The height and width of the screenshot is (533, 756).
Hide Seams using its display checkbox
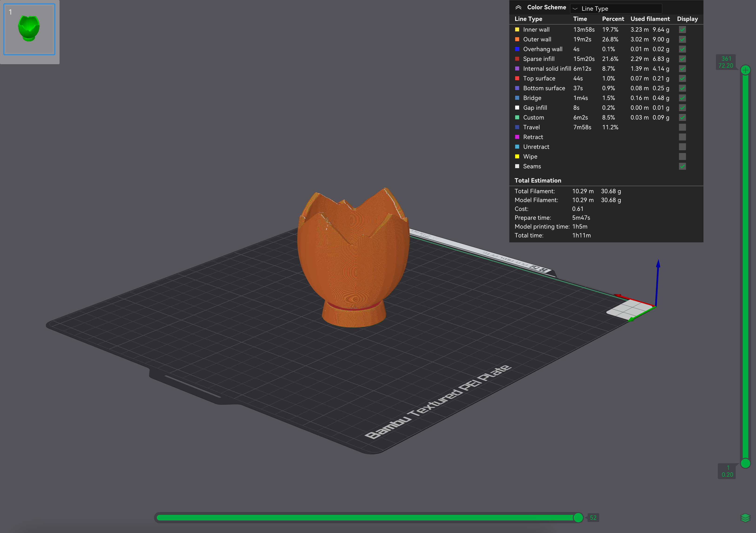point(682,167)
